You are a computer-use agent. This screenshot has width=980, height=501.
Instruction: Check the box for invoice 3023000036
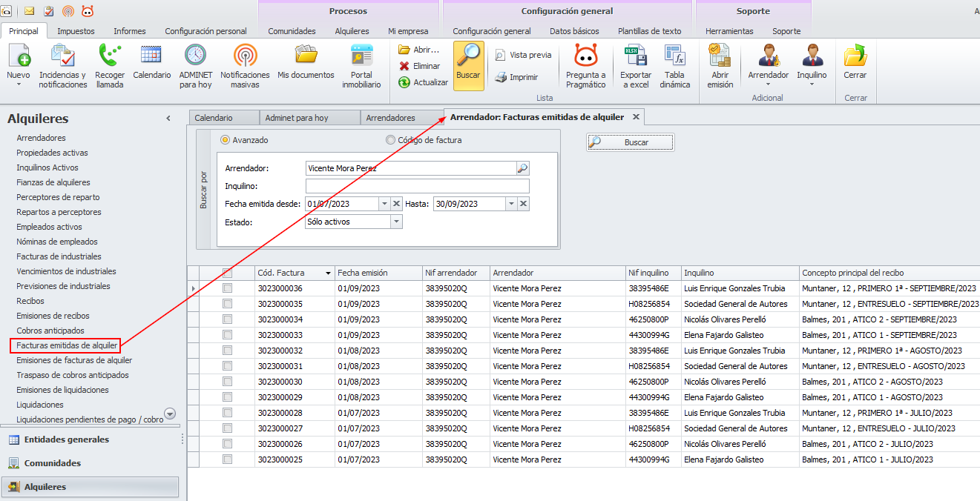click(x=228, y=288)
